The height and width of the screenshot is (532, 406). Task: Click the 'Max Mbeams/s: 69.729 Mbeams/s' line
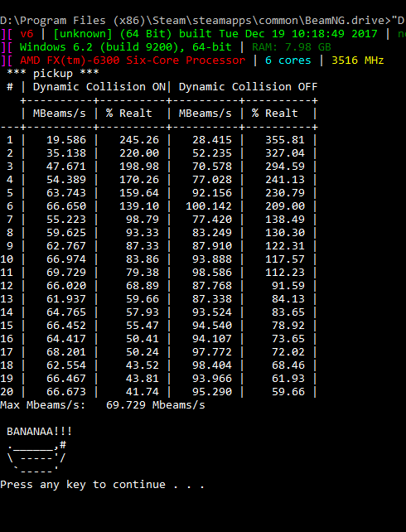tap(103, 404)
